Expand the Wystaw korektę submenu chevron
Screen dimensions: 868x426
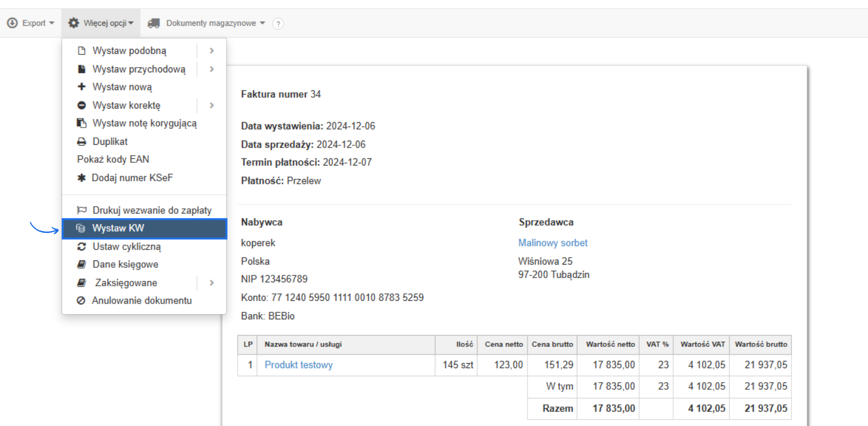coord(212,105)
